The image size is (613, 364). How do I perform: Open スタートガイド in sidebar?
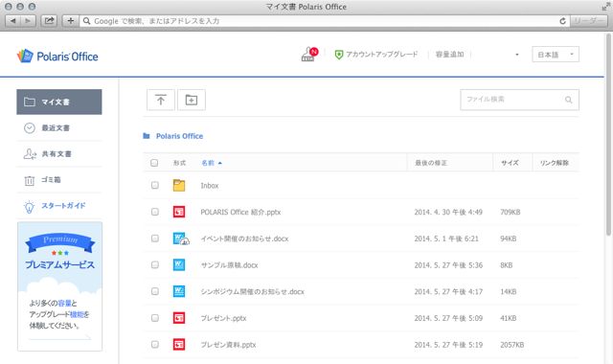[x=59, y=206]
